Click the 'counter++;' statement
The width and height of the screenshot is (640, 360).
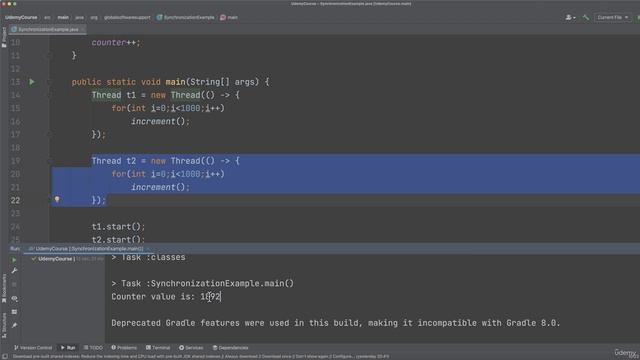tap(116, 42)
